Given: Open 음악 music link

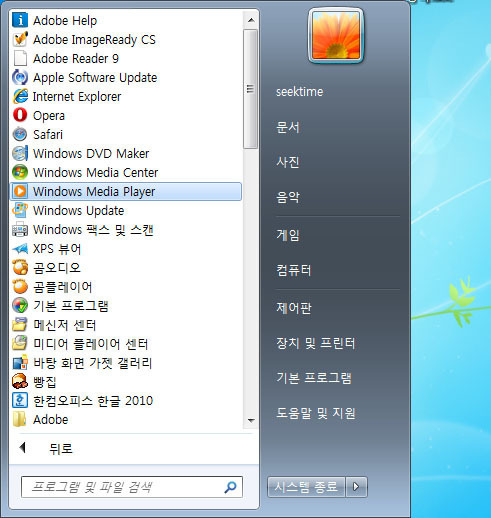Looking at the screenshot, I should [288, 197].
